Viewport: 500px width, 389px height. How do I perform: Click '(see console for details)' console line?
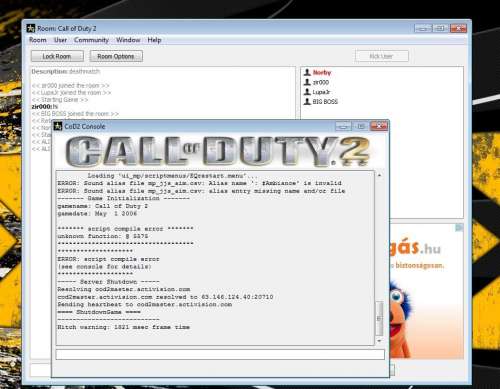[x=105, y=267]
